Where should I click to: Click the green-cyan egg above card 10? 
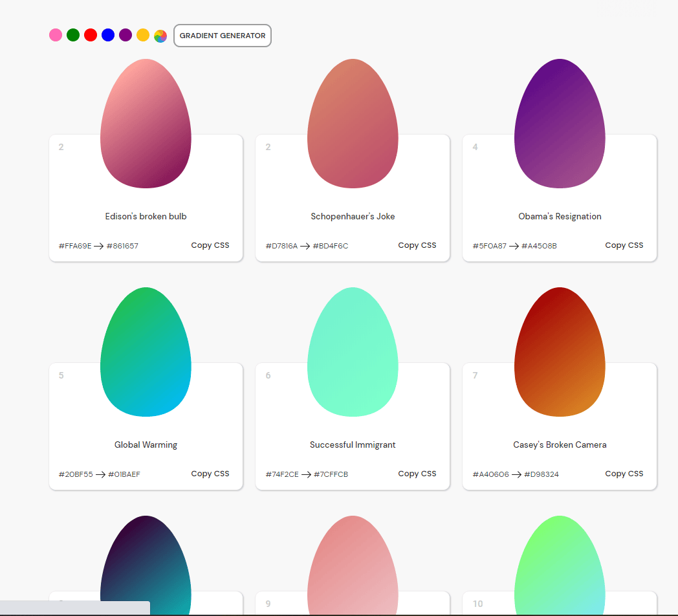click(560, 565)
